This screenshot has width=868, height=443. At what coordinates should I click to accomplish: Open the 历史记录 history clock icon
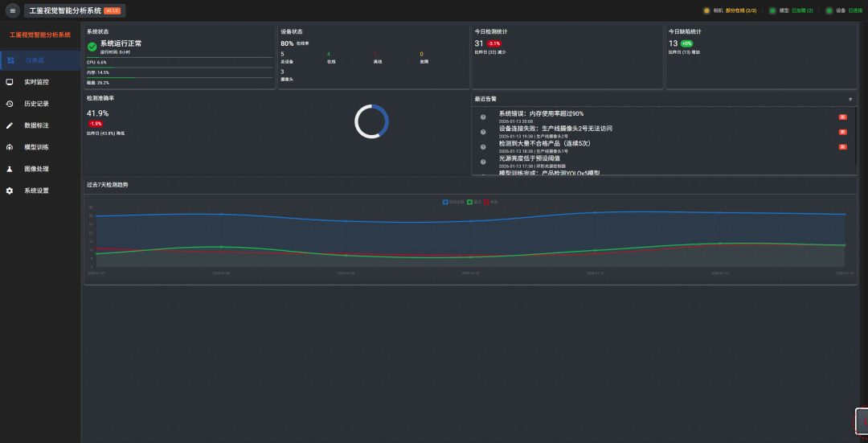pyautogui.click(x=10, y=104)
